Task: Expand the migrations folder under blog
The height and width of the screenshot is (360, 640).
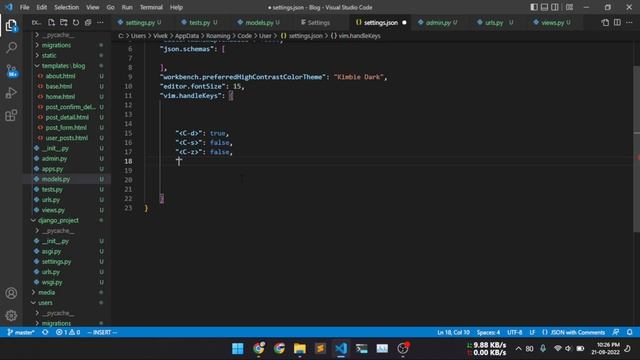Action: pos(56,45)
